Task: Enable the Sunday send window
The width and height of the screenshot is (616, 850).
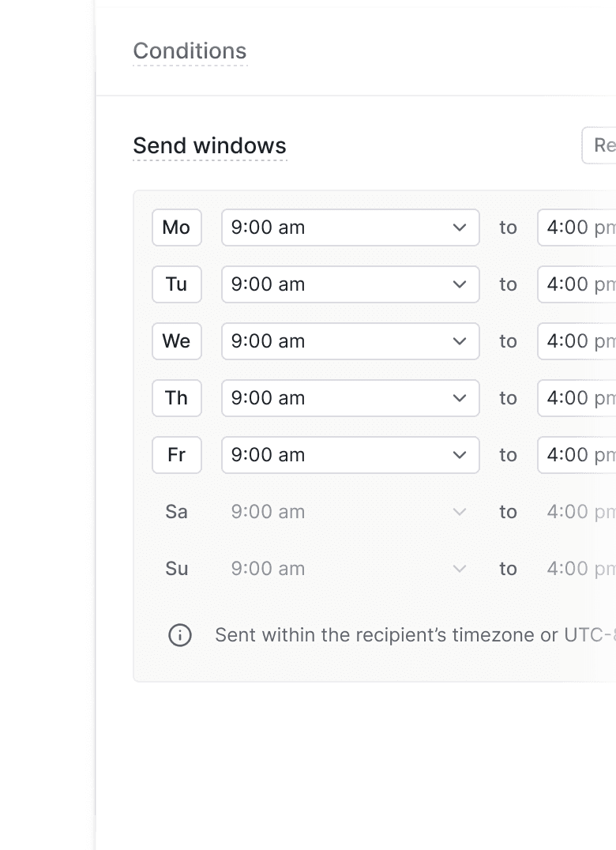Action: coord(176,569)
